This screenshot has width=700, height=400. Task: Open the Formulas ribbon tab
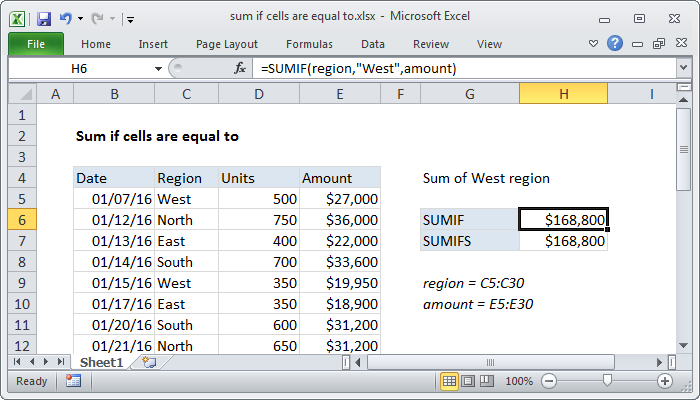pyautogui.click(x=309, y=44)
